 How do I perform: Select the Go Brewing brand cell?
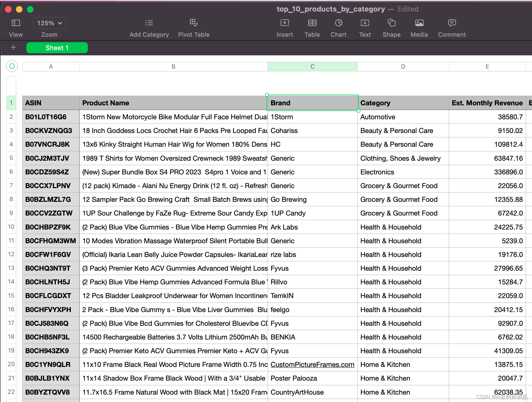tap(312, 199)
